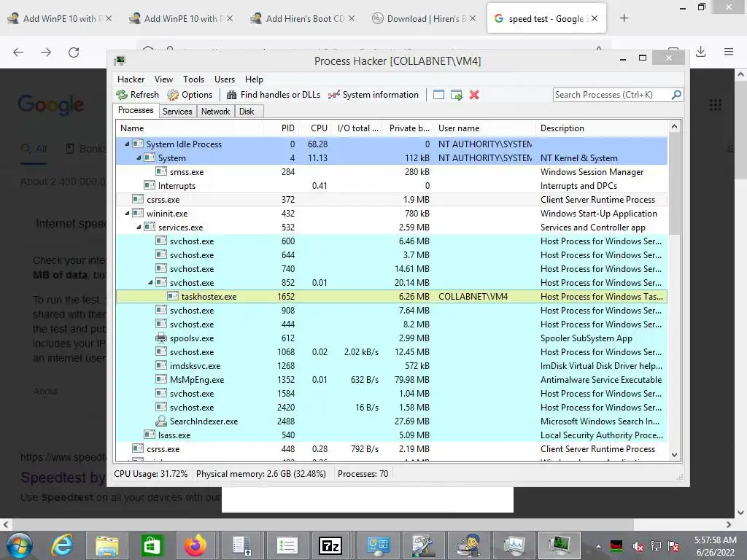This screenshot has height=560, width=747.
Task: Open the browser downloads icon
Action: [701, 52]
